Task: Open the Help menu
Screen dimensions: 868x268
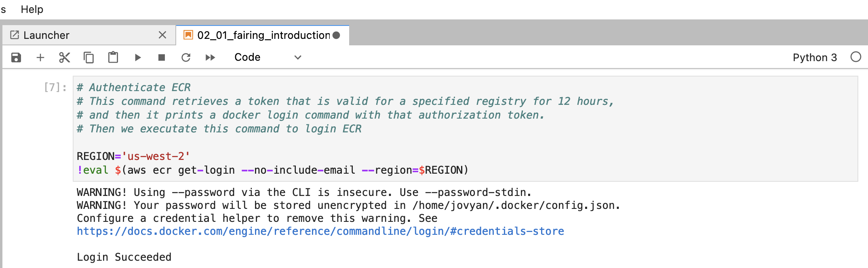Action: [32, 9]
